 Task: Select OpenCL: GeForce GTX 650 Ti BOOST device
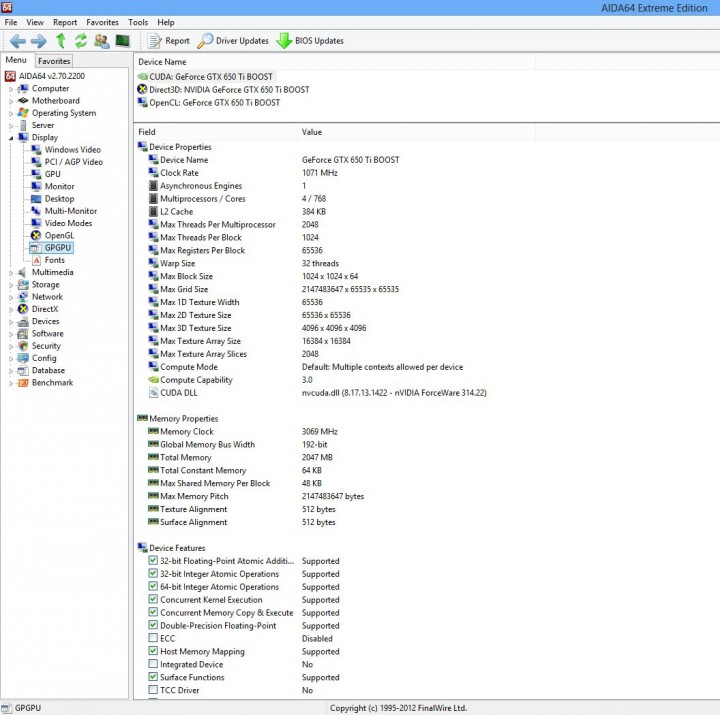[x=209, y=102]
